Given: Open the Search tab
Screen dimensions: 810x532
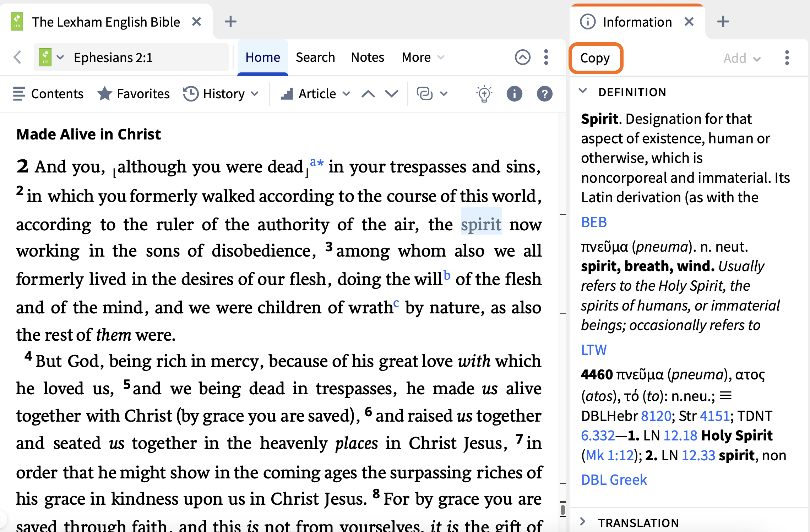Looking at the screenshot, I should pyautogui.click(x=315, y=57).
